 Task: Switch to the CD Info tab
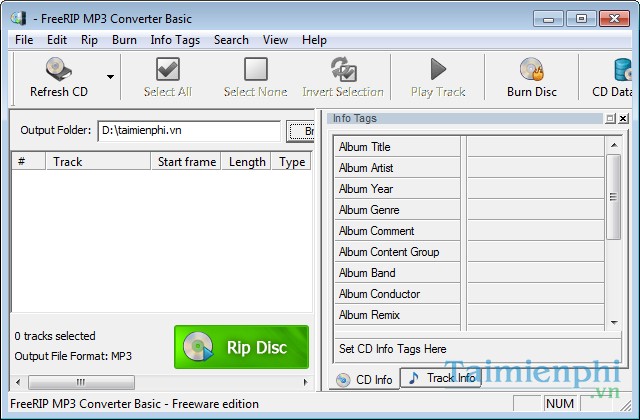pyautogui.click(x=364, y=380)
